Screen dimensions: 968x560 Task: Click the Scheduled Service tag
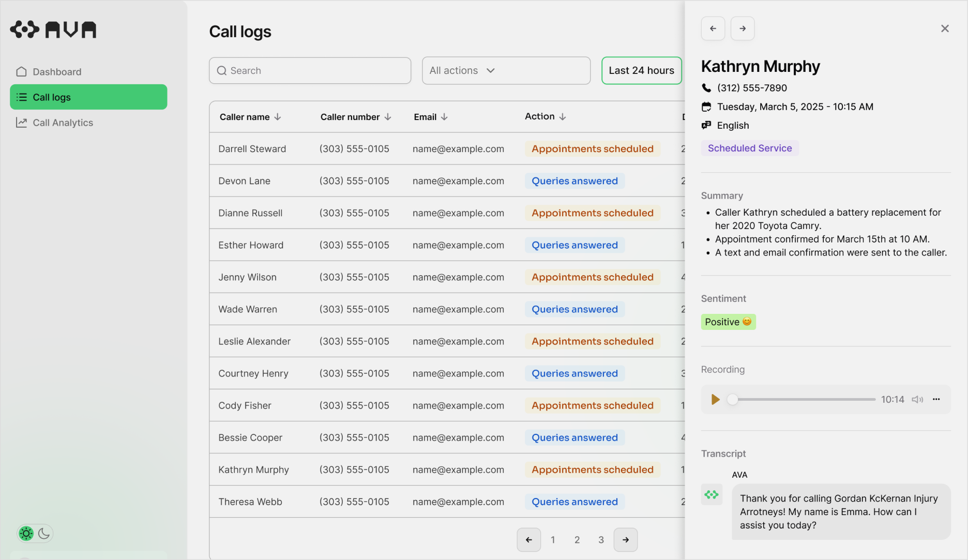pos(750,148)
